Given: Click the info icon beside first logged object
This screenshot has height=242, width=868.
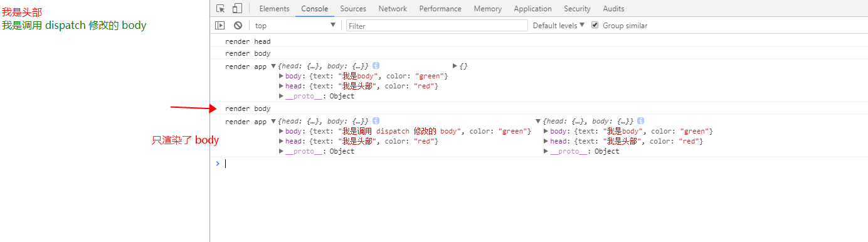Looking at the screenshot, I should pyautogui.click(x=376, y=66).
